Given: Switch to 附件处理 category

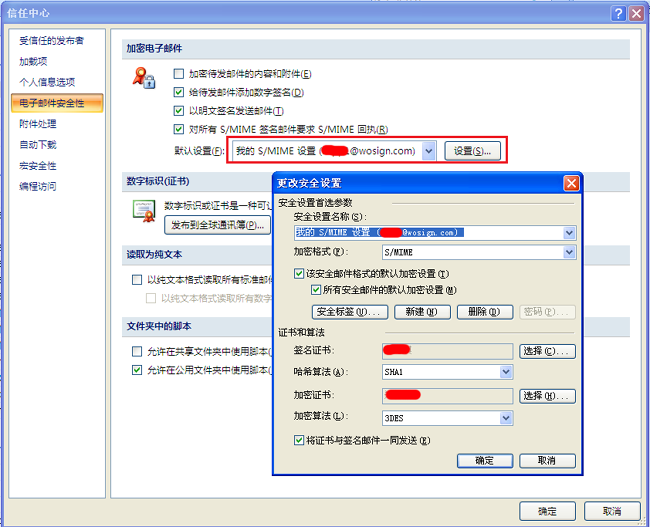Looking at the screenshot, I should tap(38, 124).
